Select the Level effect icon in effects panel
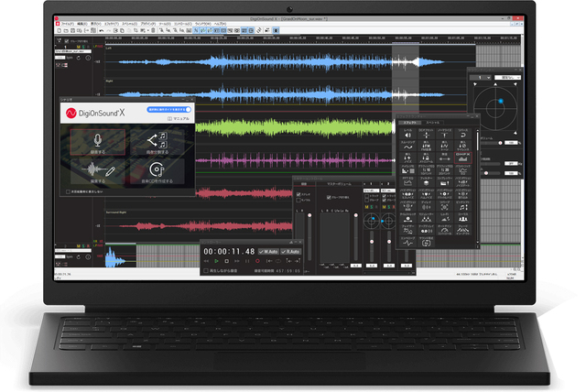The height and width of the screenshot is (392, 586). tap(407, 135)
